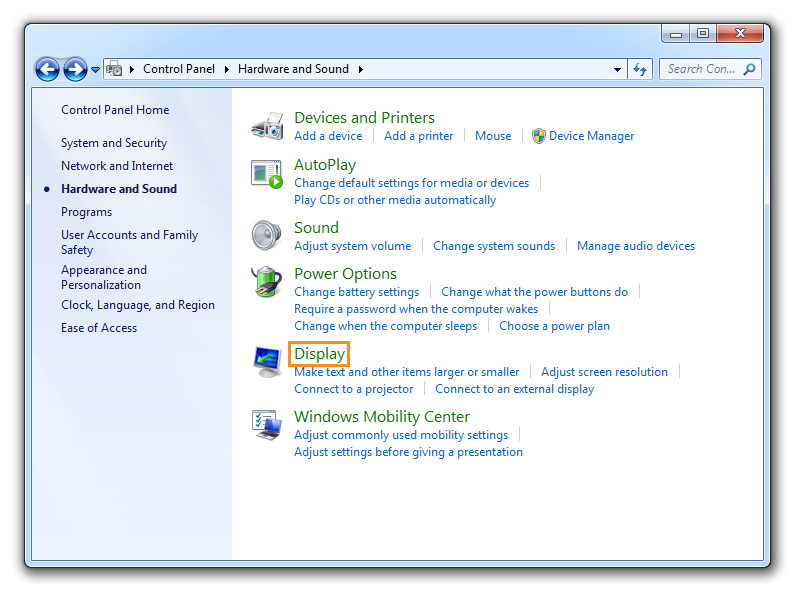
Task: Open Programs category in sidebar
Action: pyautogui.click(x=87, y=212)
